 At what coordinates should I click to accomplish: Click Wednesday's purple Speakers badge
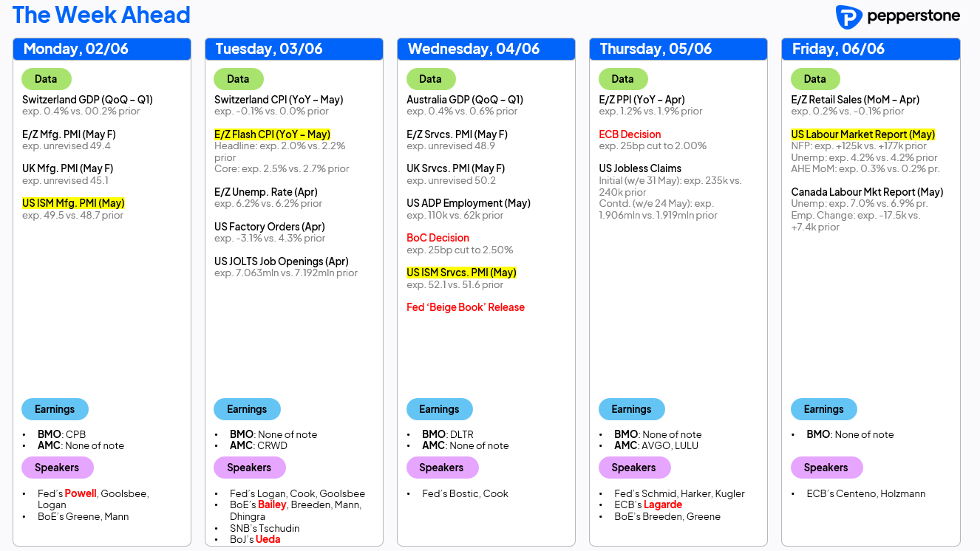(x=442, y=468)
